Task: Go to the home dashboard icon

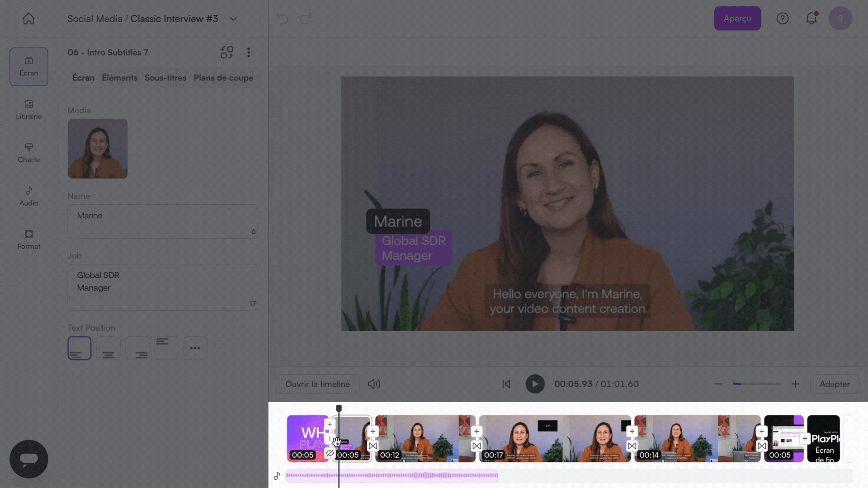Action: [x=28, y=19]
